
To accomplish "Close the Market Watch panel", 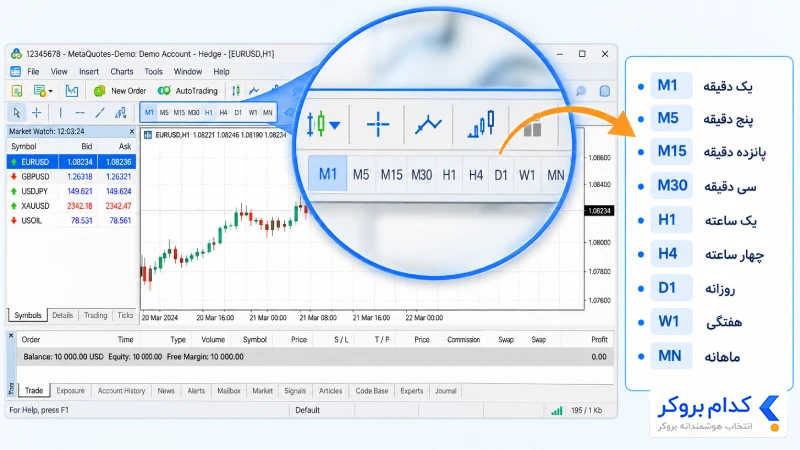I will [132, 131].
